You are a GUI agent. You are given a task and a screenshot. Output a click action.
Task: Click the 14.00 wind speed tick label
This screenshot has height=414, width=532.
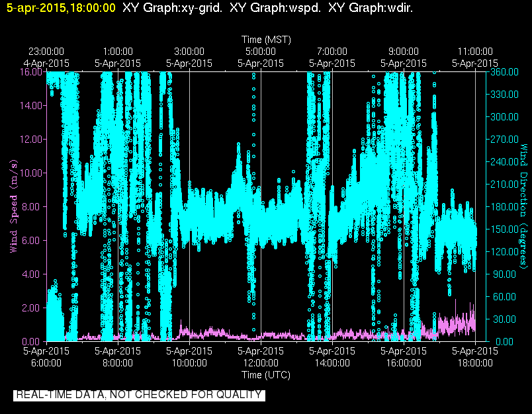point(31,105)
